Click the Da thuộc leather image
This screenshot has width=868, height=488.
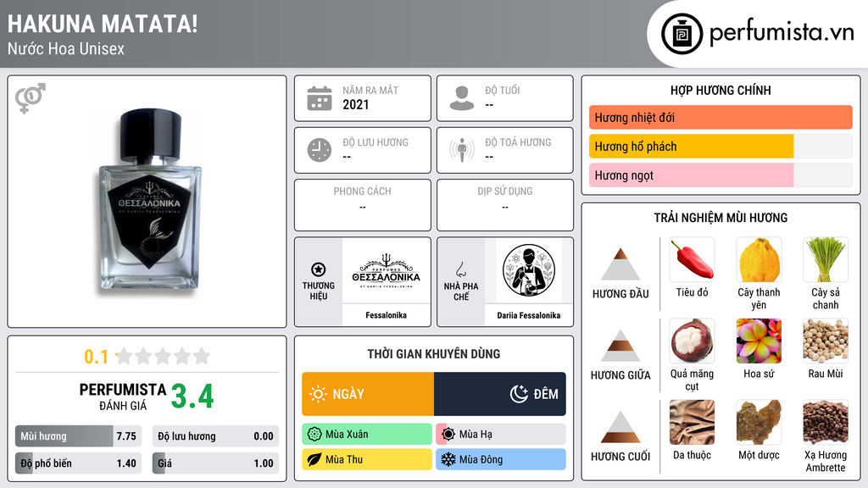(x=692, y=423)
